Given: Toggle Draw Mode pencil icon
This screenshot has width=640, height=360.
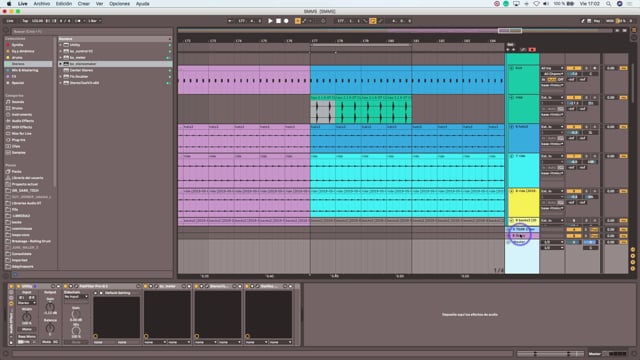Looking at the screenshot, I should click(583, 21).
